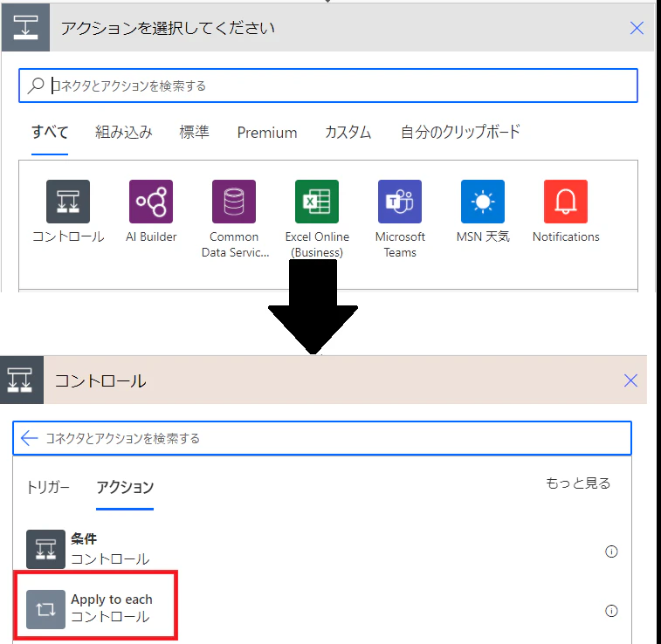Select the Notifications connector icon
Image resolution: width=661 pixels, height=644 pixels.
tap(566, 202)
